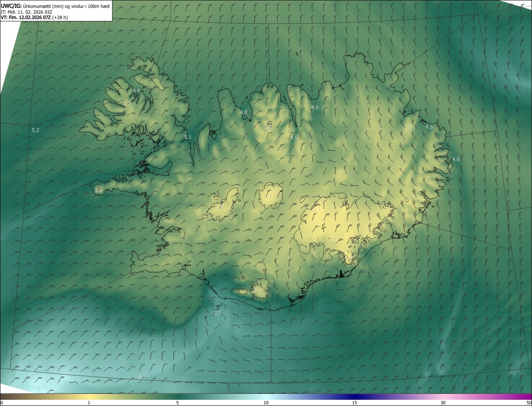Select the 7.1 value label on the map
The height and width of the screenshot is (406, 532).
(x=217, y=313)
